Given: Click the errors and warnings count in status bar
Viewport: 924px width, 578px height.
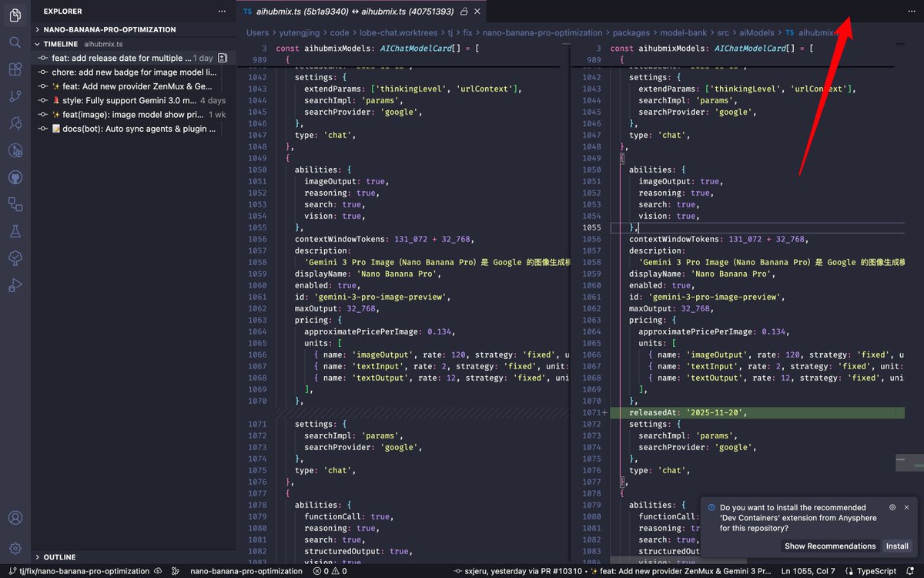Looking at the screenshot, I should [330, 571].
